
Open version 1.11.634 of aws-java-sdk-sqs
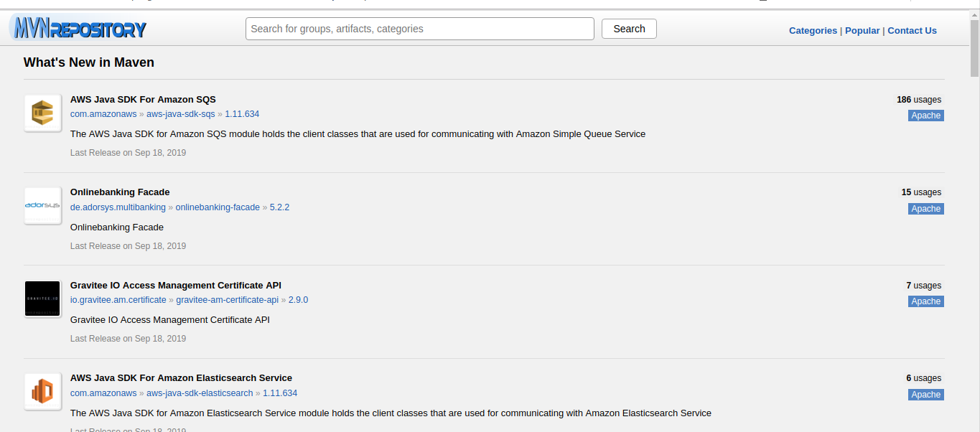tap(242, 114)
